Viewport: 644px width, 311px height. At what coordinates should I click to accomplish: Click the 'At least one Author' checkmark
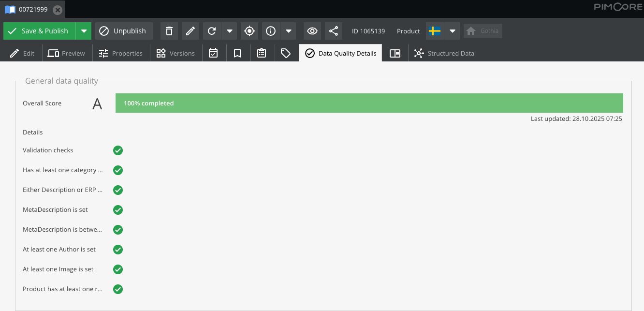click(x=118, y=250)
